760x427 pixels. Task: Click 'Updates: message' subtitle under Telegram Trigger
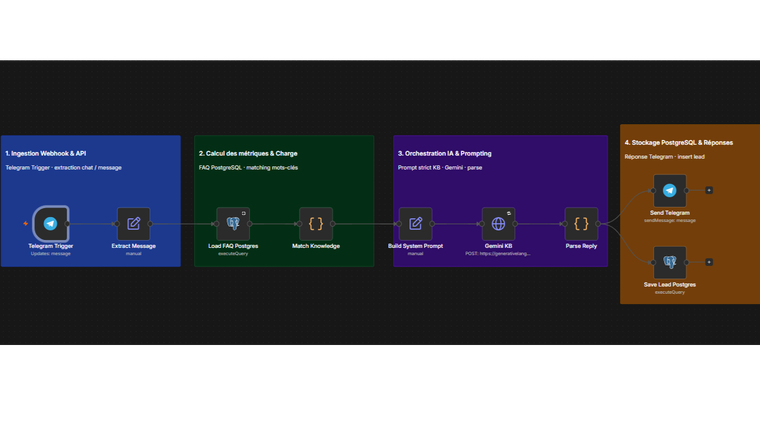pyautogui.click(x=50, y=253)
